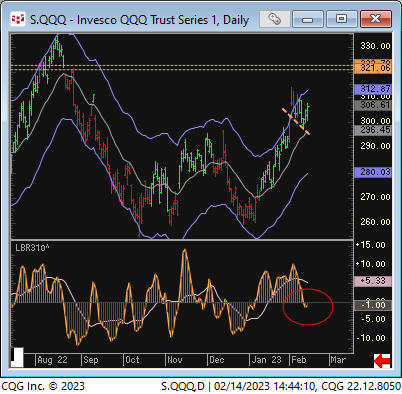Screen dimensions: 402x394
Task: Click the 330.00 price axis label
Action: pyautogui.click(x=375, y=46)
